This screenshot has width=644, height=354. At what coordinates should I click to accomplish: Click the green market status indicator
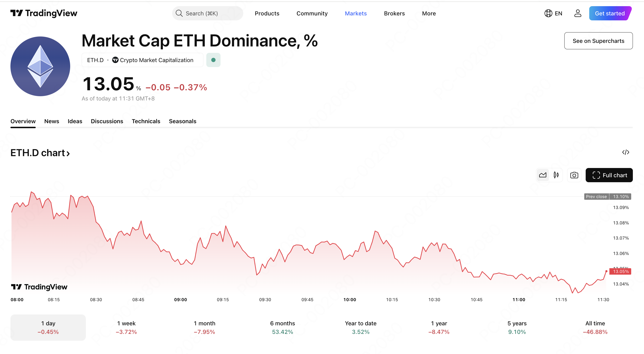pos(213,60)
